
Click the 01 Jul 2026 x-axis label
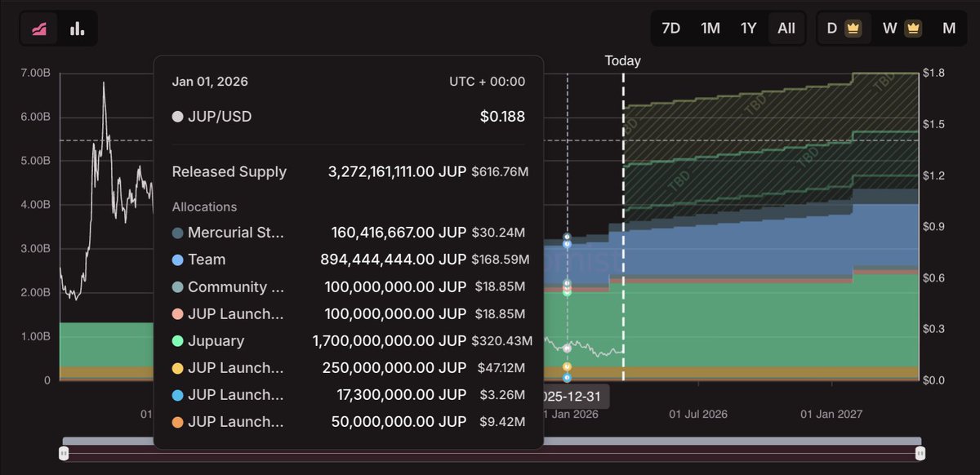(x=698, y=415)
